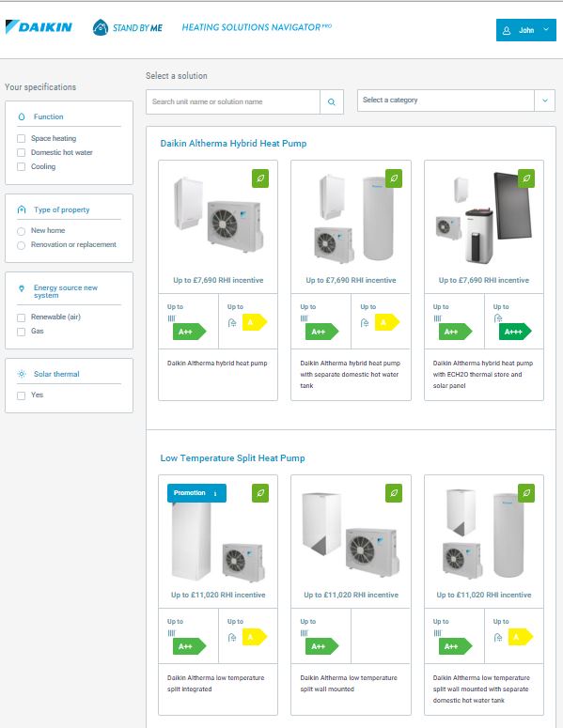Click yellow A label on split integrated card
The image size is (563, 728).
255,637
